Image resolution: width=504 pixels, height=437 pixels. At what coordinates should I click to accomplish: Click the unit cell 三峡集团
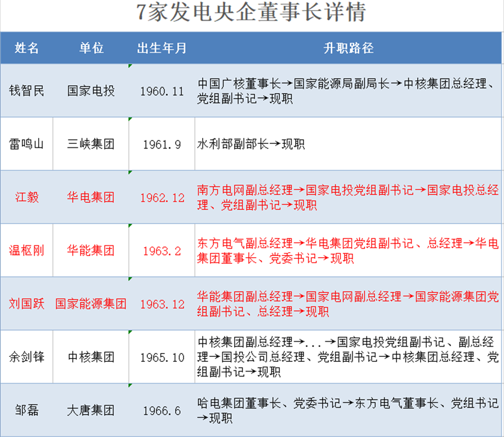91,144
